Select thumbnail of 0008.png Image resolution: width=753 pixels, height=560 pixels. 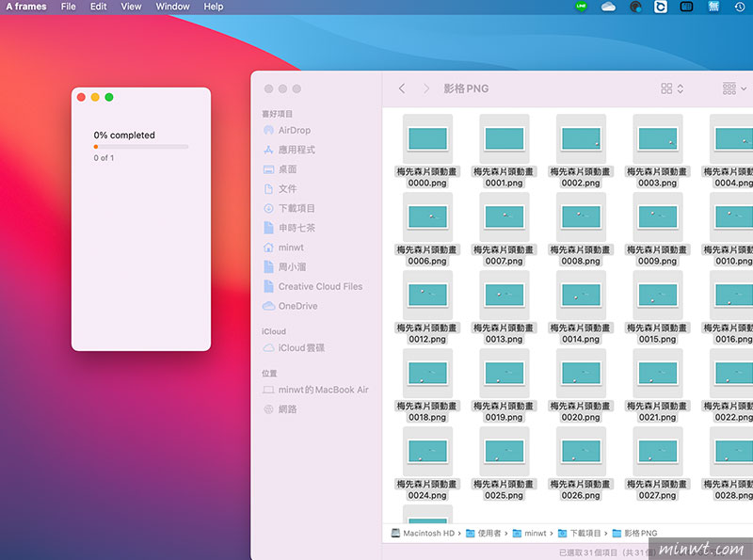(x=581, y=217)
